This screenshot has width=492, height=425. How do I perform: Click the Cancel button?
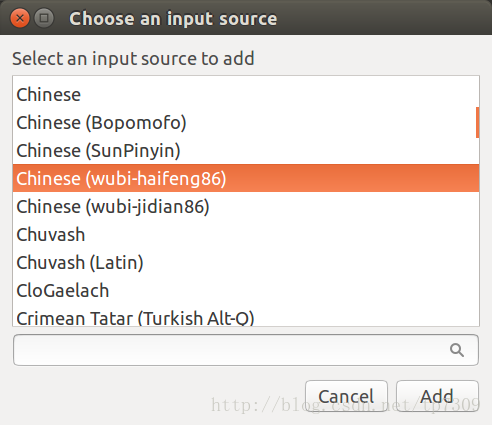pos(346,396)
